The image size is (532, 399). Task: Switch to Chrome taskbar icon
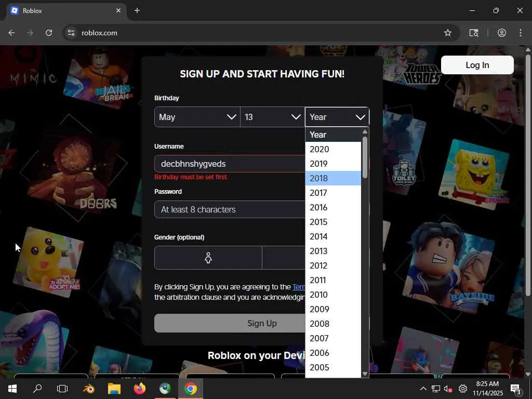tap(190, 389)
